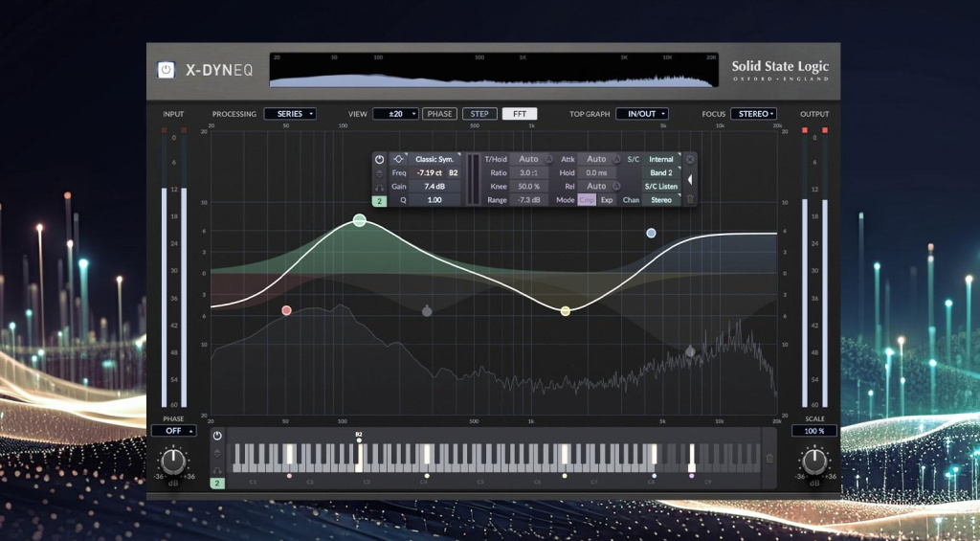Viewport: 980px width, 541px height.
Task: Open the Classic Sym. filter type dropdown
Action: tap(434, 160)
